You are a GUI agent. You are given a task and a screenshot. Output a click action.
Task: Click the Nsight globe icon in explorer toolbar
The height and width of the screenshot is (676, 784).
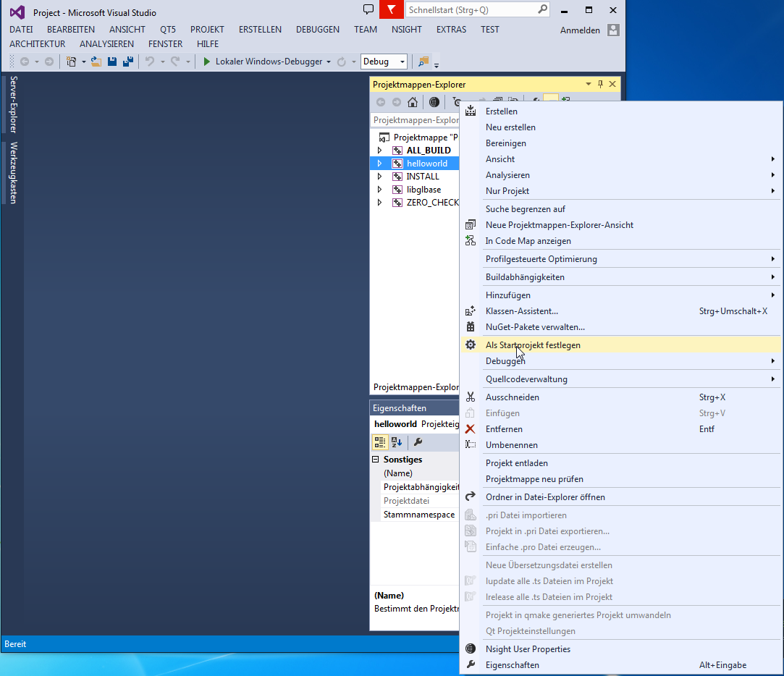[434, 102]
